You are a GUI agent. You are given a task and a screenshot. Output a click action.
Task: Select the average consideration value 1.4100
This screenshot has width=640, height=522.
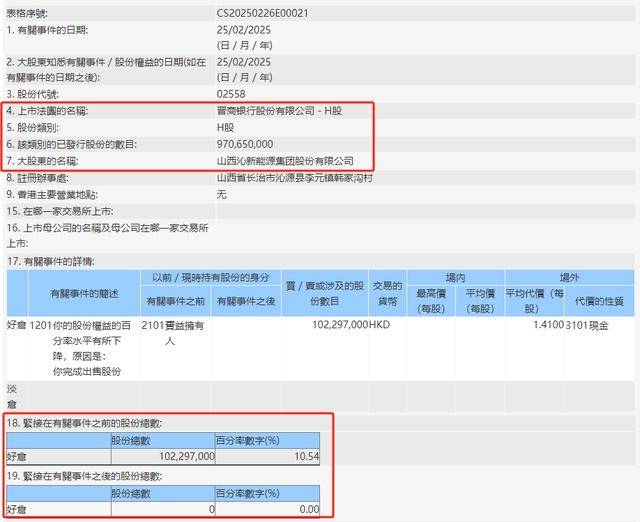click(x=549, y=325)
